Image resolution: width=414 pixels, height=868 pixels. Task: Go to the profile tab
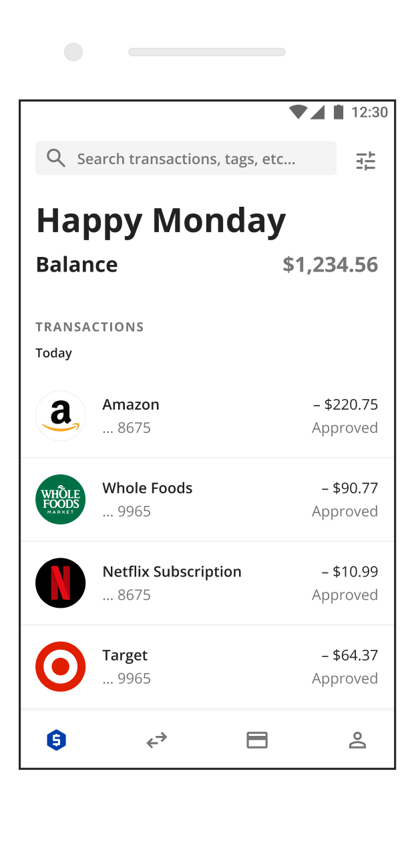pyautogui.click(x=357, y=740)
